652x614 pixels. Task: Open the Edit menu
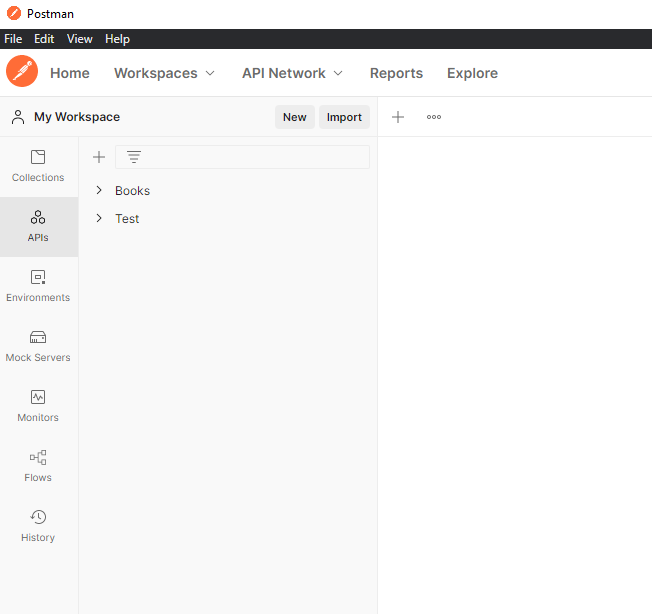pos(44,39)
